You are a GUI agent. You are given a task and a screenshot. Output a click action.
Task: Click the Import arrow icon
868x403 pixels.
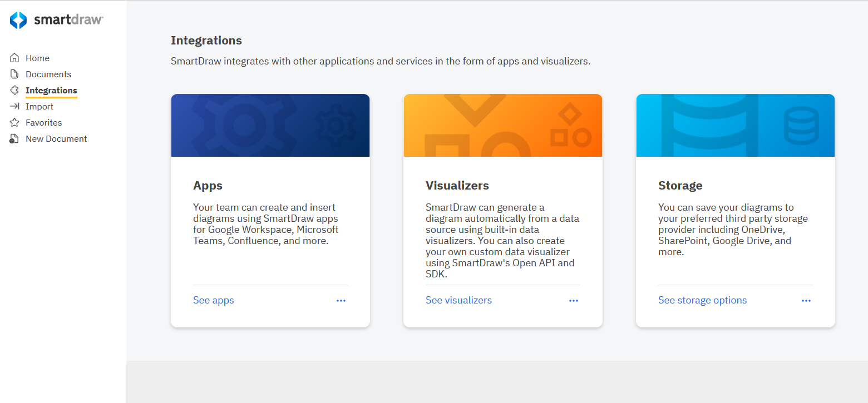click(x=14, y=106)
